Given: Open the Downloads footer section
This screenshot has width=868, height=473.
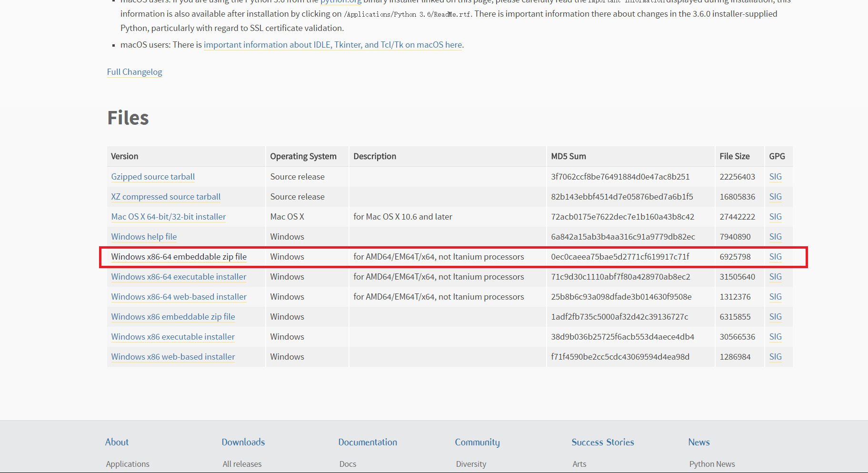Looking at the screenshot, I should [x=243, y=442].
